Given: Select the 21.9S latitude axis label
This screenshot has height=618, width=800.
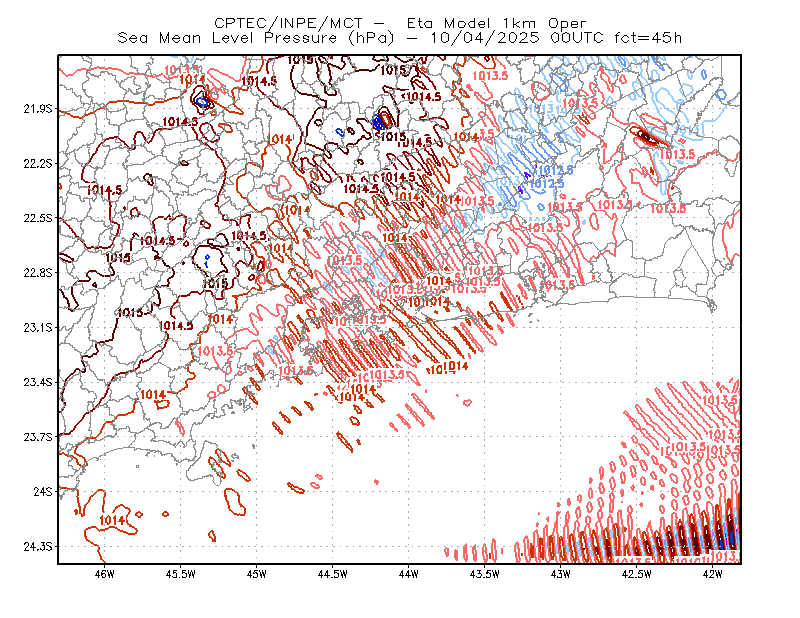Looking at the screenshot, I should [37, 109].
